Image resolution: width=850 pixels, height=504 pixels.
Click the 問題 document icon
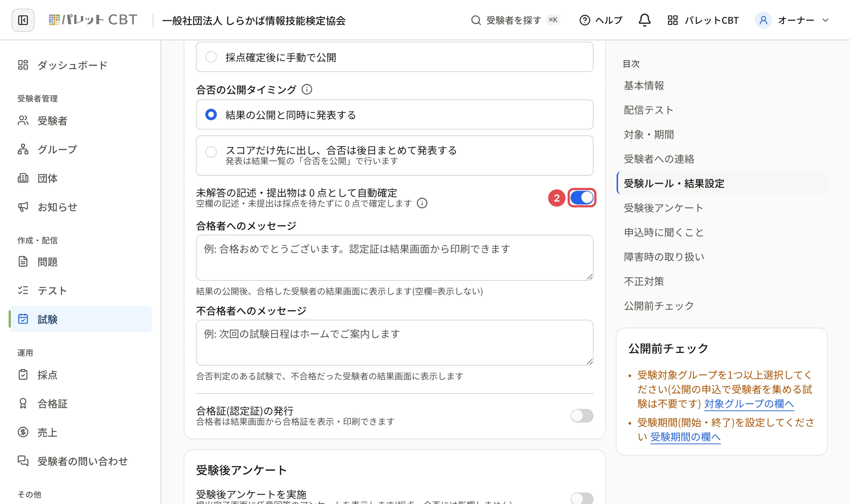[23, 262]
